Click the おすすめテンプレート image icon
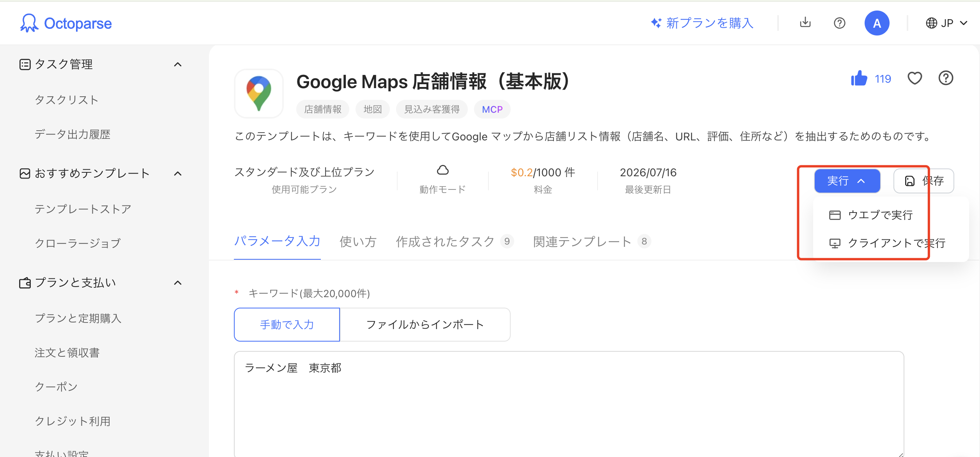Viewport: 980px width, 457px height. point(25,174)
